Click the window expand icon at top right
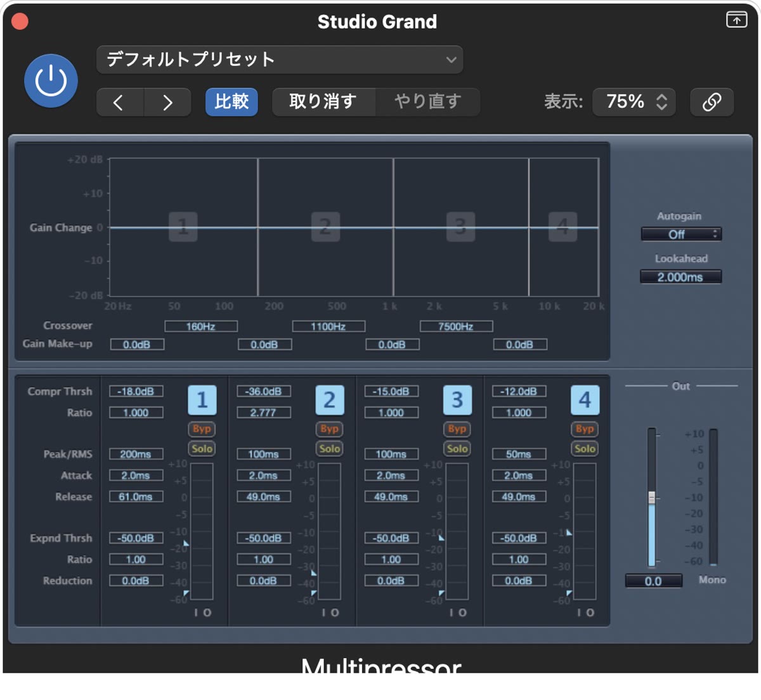 736,20
